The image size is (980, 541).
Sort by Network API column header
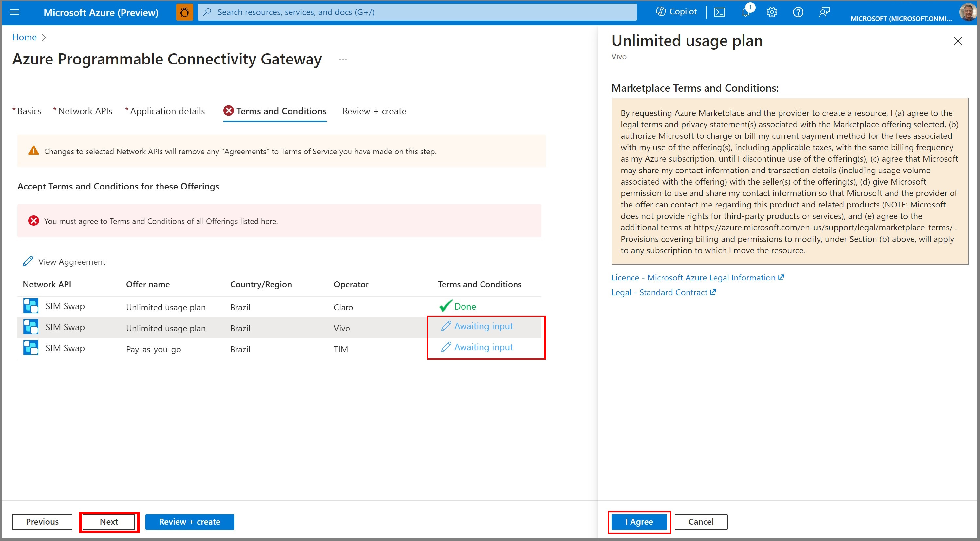tap(47, 284)
